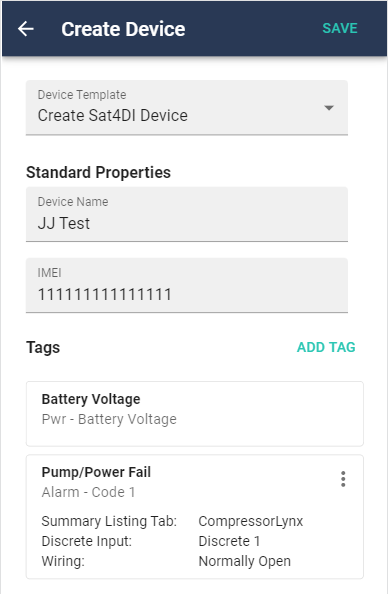
Task: Save the new device
Action: [340, 28]
